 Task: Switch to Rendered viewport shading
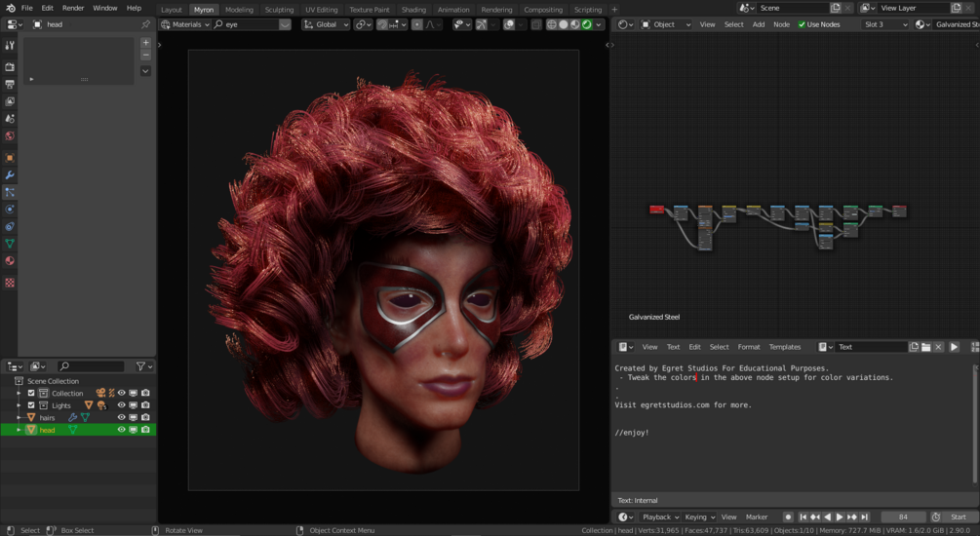(587, 24)
